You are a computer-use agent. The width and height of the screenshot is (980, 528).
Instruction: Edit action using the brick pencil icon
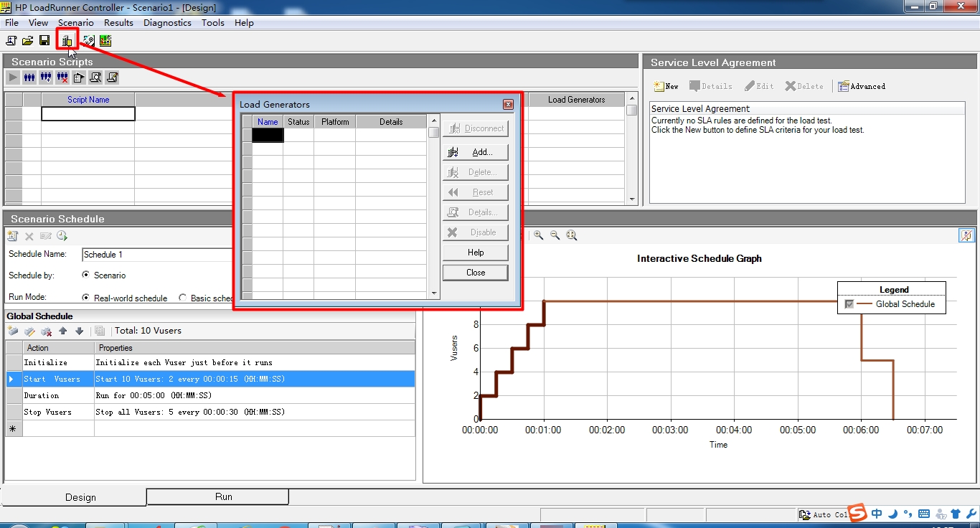(x=29, y=331)
